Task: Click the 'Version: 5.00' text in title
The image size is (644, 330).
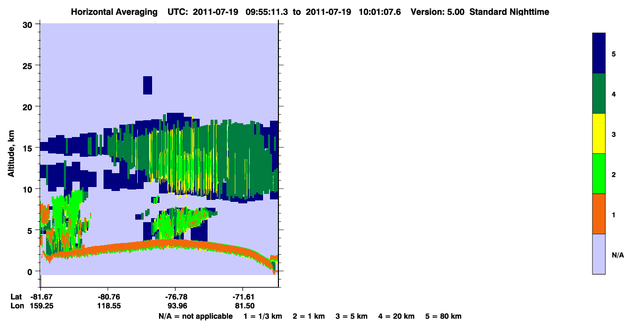Action: [437, 12]
